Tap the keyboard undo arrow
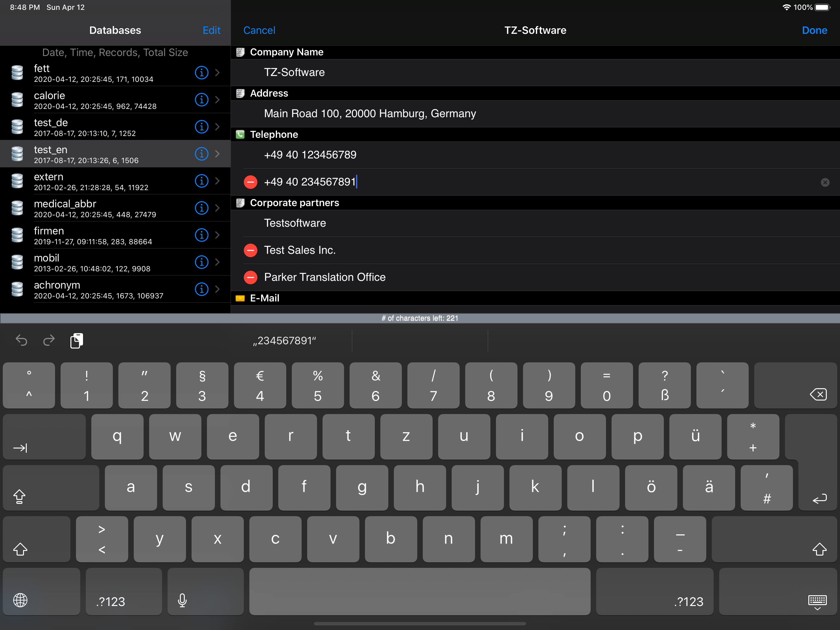The height and width of the screenshot is (630, 840). point(21,340)
